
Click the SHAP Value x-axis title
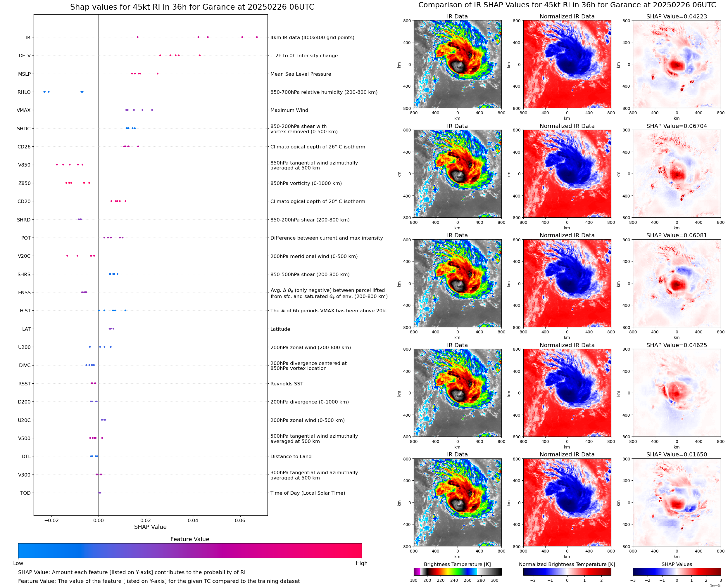click(150, 527)
